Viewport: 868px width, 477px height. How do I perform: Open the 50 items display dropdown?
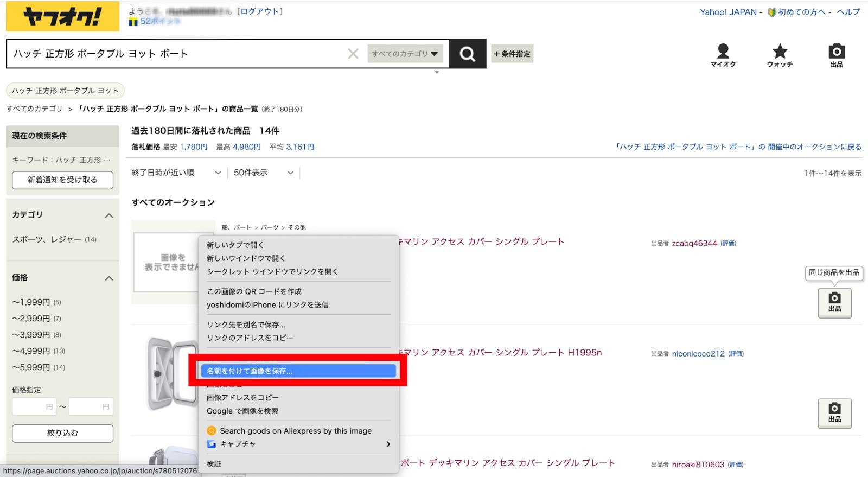click(263, 173)
